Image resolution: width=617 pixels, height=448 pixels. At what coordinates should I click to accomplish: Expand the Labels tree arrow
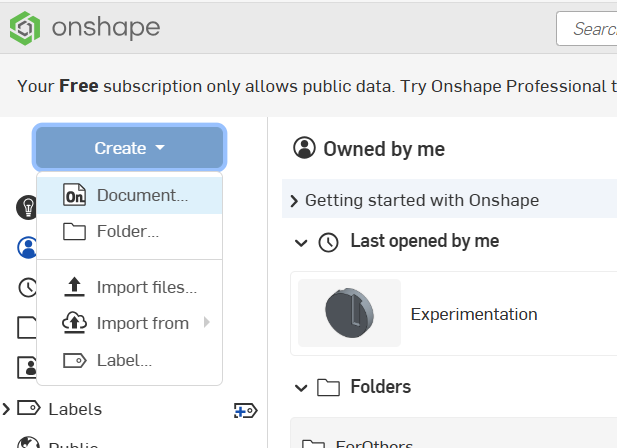(x=7, y=409)
